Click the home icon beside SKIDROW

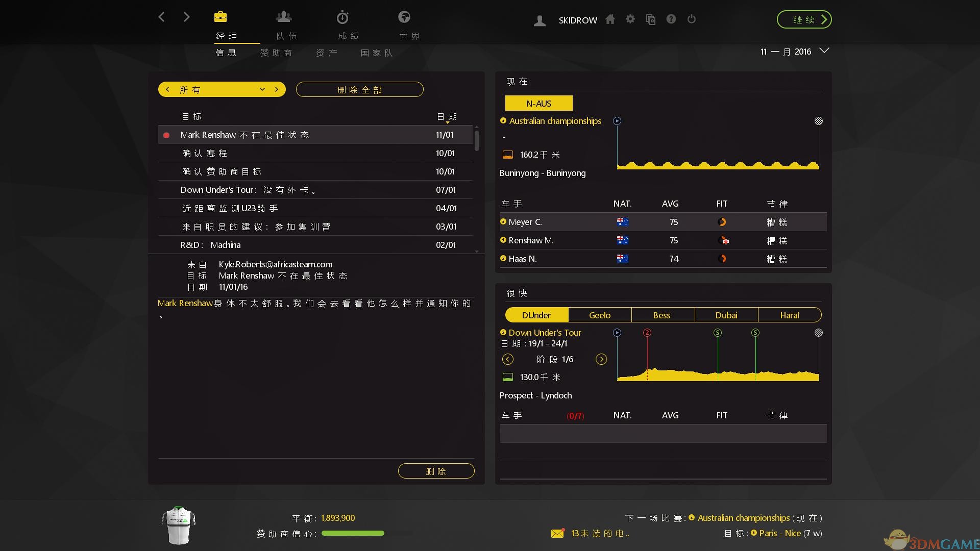click(610, 19)
